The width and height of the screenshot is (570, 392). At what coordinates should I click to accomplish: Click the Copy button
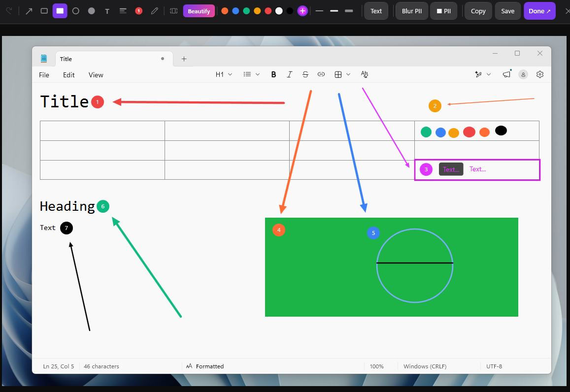pos(478,11)
